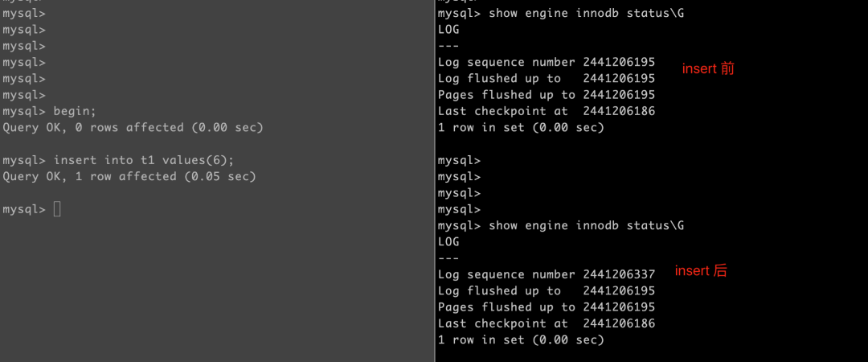Click the first 'Last checkpoint at' line
Viewport: 868px width, 362px height.
(547, 111)
